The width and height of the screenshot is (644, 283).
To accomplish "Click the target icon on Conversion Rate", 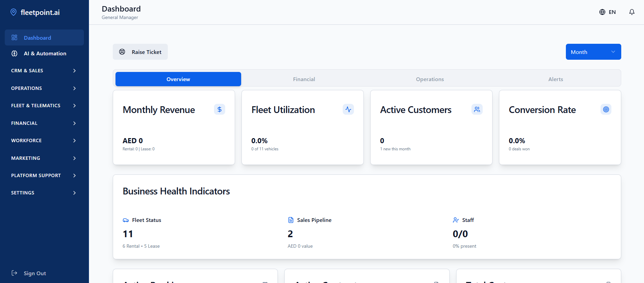I will pos(606,109).
